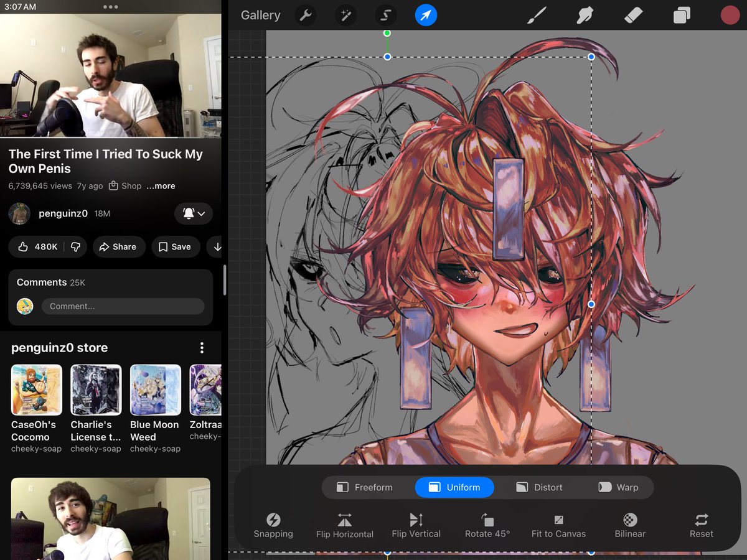Click the green rotation handle node
Viewport: 747px width, 560px height.
[387, 33]
